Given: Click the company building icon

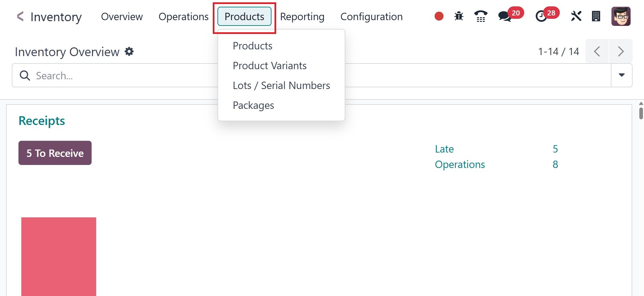Looking at the screenshot, I should 596,16.
